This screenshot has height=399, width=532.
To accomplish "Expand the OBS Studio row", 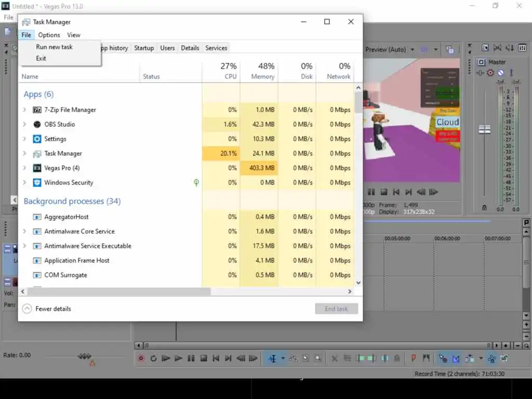I will [x=24, y=124].
